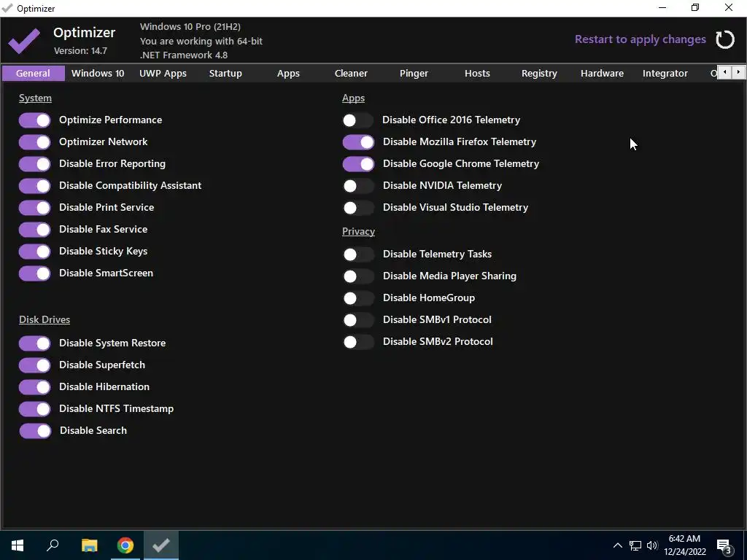The image size is (747, 560).
Task: Launch Google Chrome from the taskbar
Action: tap(125, 545)
